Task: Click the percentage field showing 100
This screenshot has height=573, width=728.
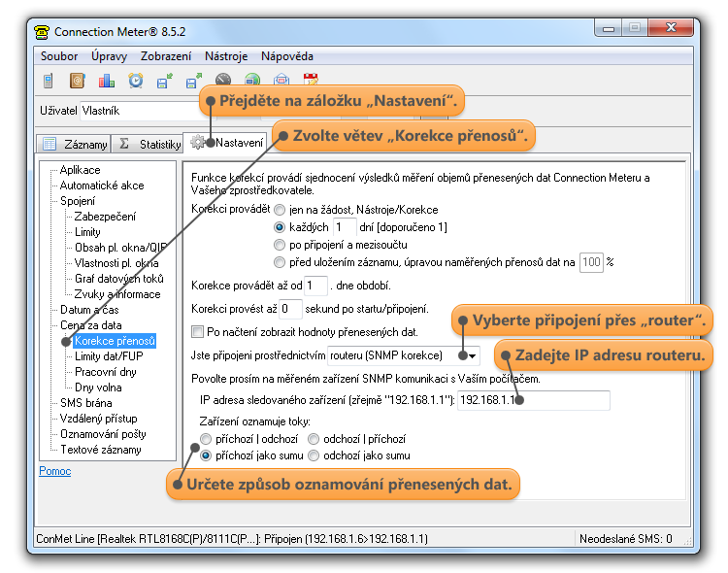Action: pos(591,262)
